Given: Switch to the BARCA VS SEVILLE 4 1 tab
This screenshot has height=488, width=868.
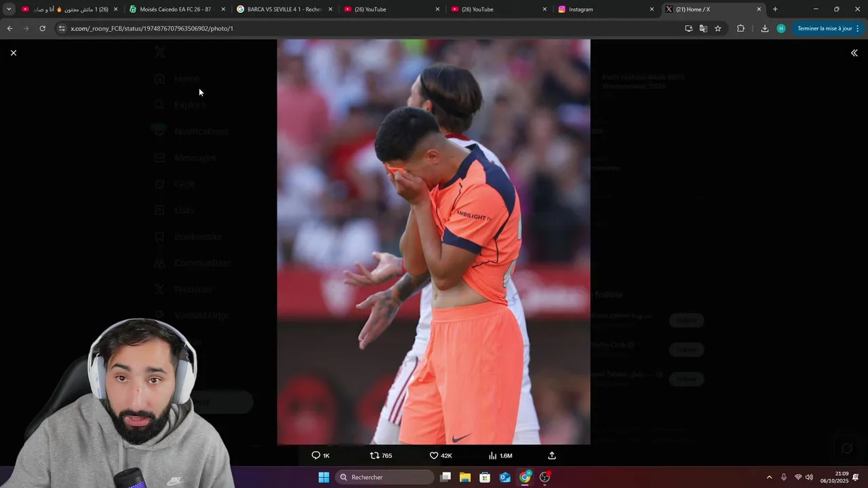Looking at the screenshot, I should (283, 9).
